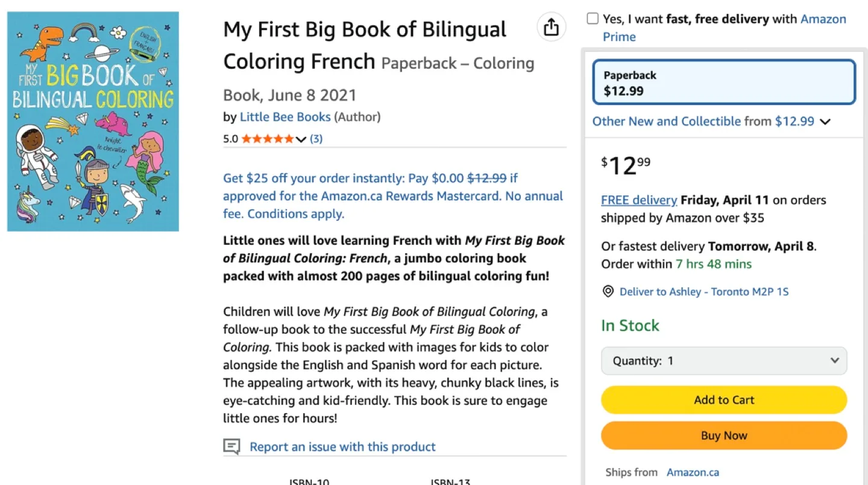Click the share icon beside the title
The height and width of the screenshot is (485, 868).
pos(550,27)
